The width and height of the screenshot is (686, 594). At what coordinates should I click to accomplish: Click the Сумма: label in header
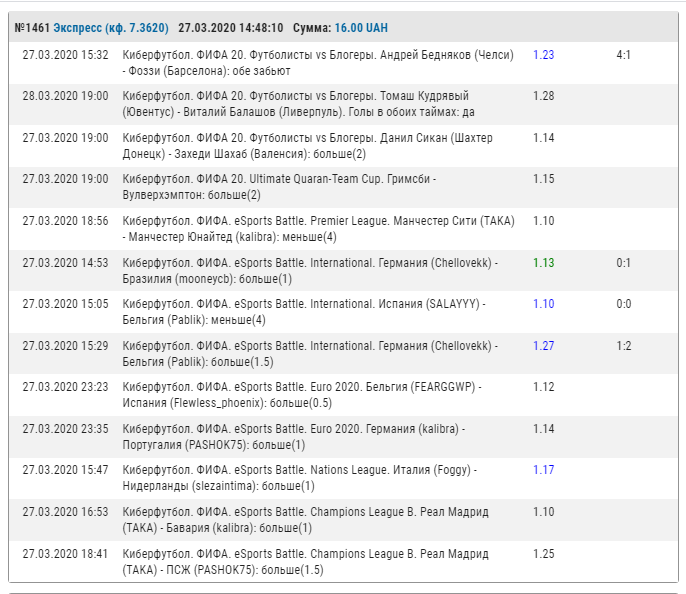click(312, 28)
